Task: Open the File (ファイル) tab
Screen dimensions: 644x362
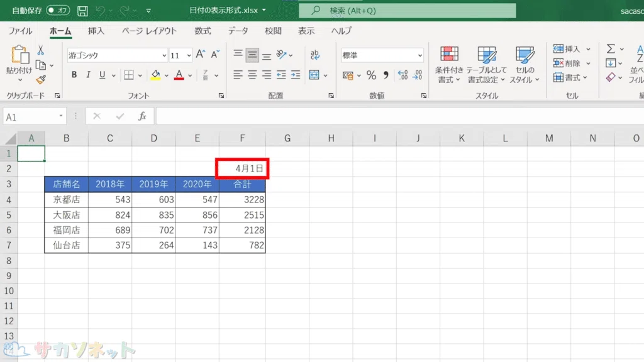Action: [20, 31]
